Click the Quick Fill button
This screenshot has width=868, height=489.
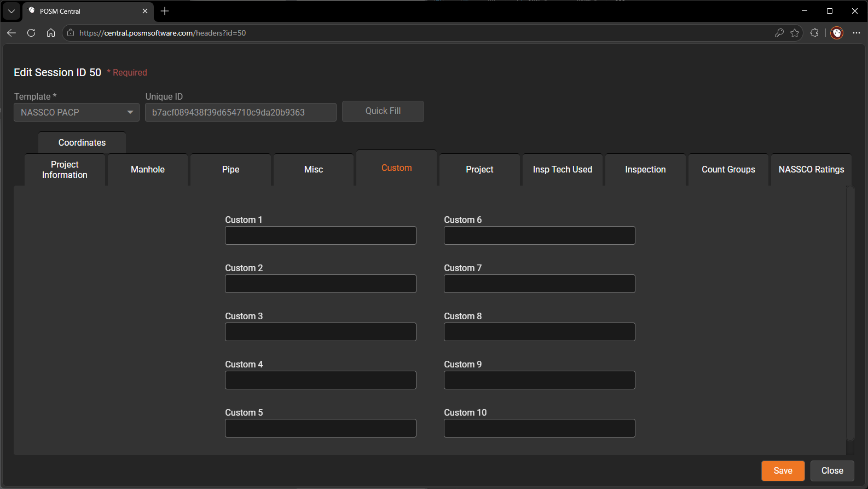pyautogui.click(x=383, y=111)
